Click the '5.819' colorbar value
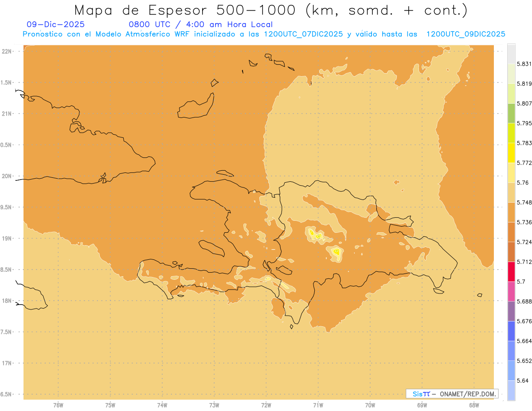This screenshot has width=532, height=411. coord(524,84)
